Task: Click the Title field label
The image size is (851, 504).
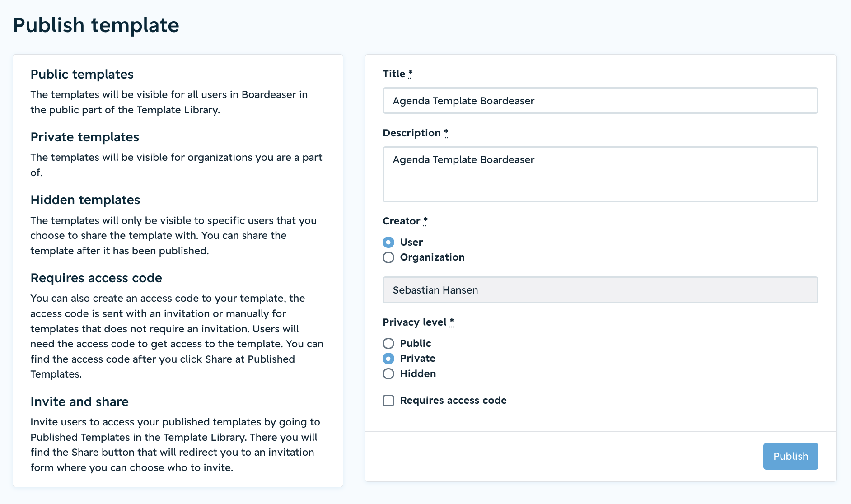Action: coord(397,74)
